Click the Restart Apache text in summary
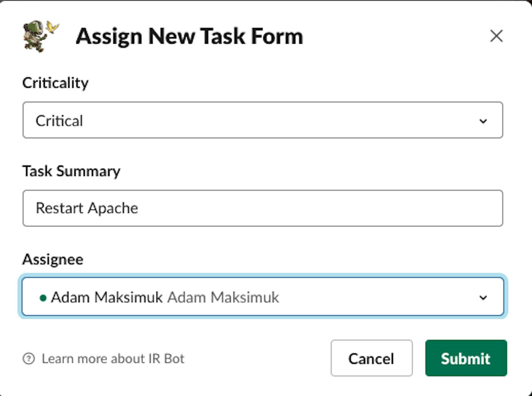Image resolution: width=532 pixels, height=396 pixels. tap(87, 208)
